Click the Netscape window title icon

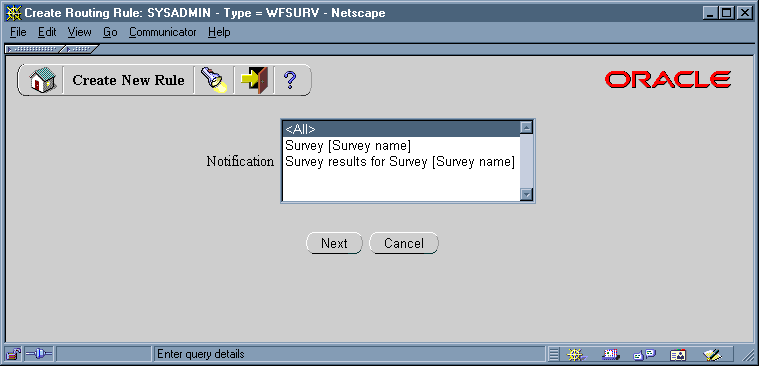click(x=14, y=13)
